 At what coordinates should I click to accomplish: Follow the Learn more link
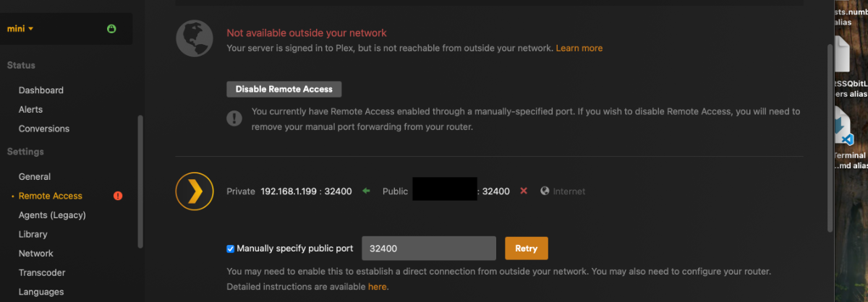[579, 48]
